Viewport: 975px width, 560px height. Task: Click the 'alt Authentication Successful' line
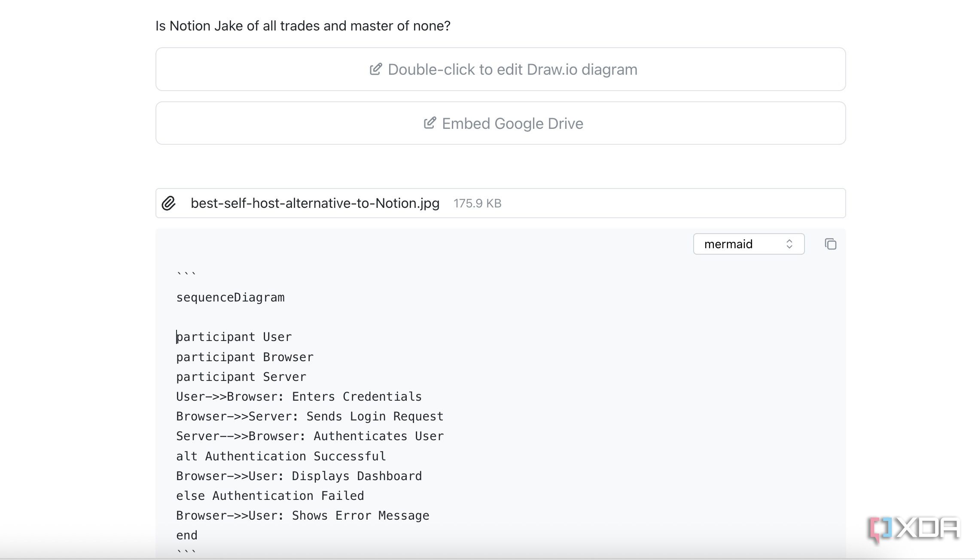(x=281, y=456)
